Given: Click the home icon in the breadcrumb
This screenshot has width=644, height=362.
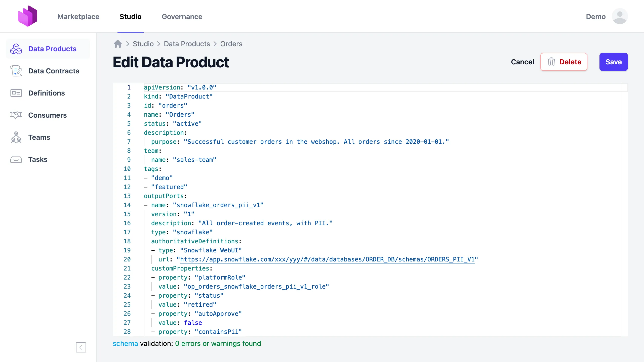Looking at the screenshot, I should click(117, 44).
